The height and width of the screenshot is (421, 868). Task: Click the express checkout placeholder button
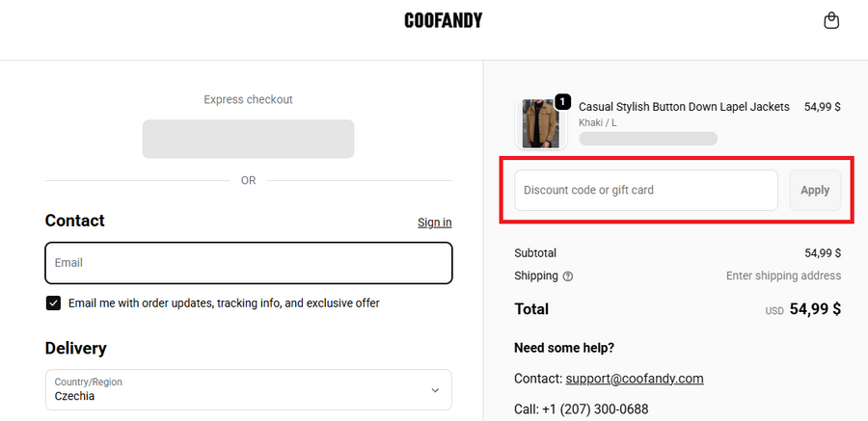coord(248,139)
